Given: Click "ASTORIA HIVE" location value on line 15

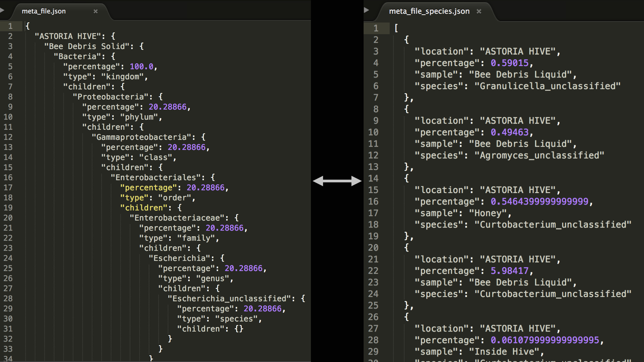Looking at the screenshot, I should [518, 190].
